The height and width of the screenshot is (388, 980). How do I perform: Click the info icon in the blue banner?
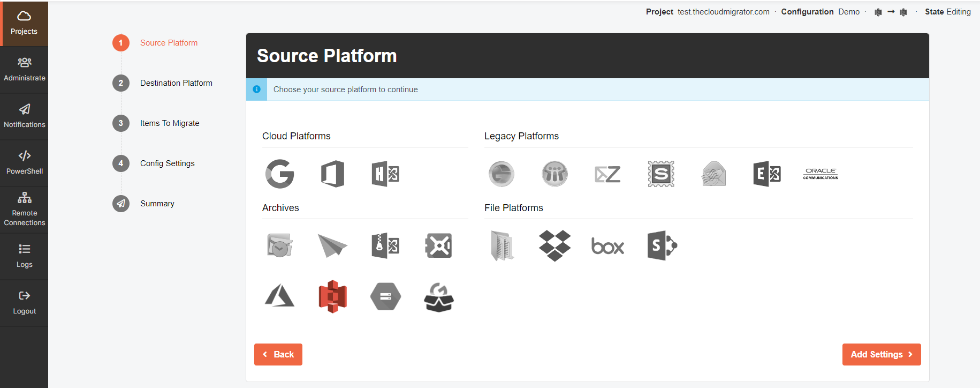(256, 89)
